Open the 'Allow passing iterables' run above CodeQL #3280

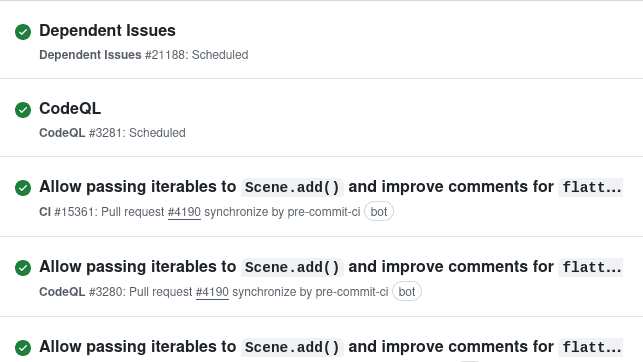[x=331, y=267]
